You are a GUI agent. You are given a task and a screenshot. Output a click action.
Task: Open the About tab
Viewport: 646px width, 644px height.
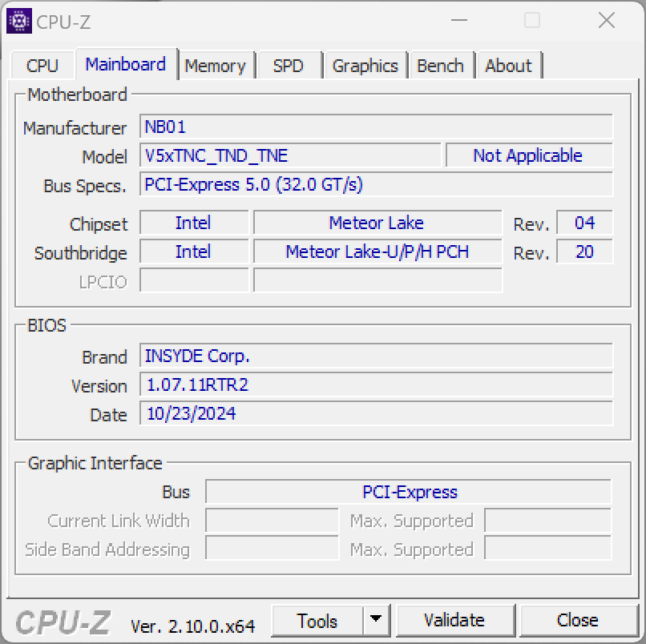click(509, 66)
